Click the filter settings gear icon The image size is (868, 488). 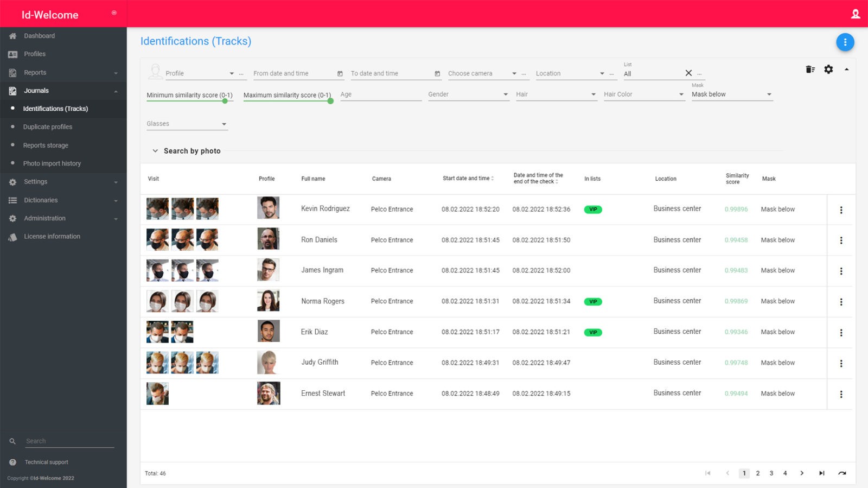(828, 69)
